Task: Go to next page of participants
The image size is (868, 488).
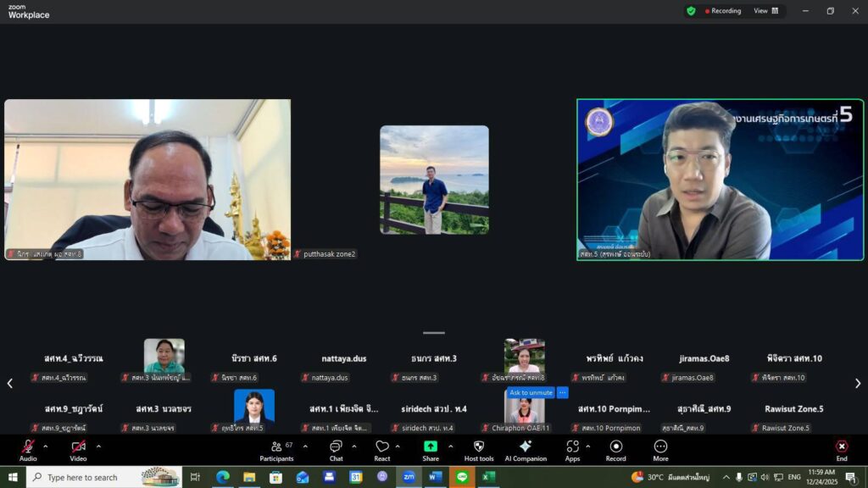Action: click(x=858, y=384)
